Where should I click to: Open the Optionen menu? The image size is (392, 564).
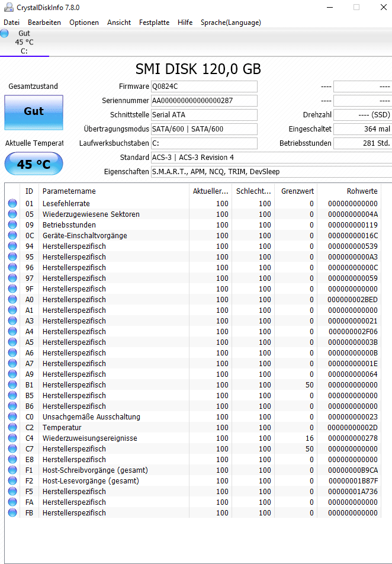coord(84,23)
